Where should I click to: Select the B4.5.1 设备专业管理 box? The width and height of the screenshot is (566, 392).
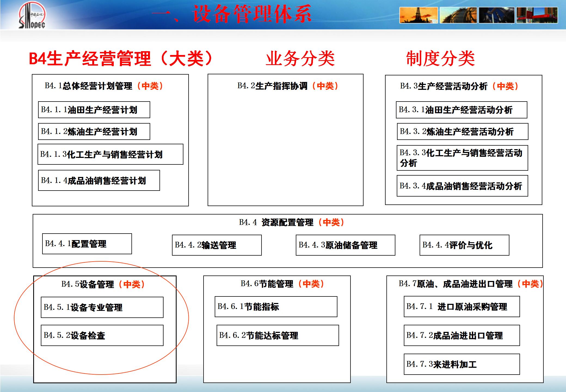point(102,307)
